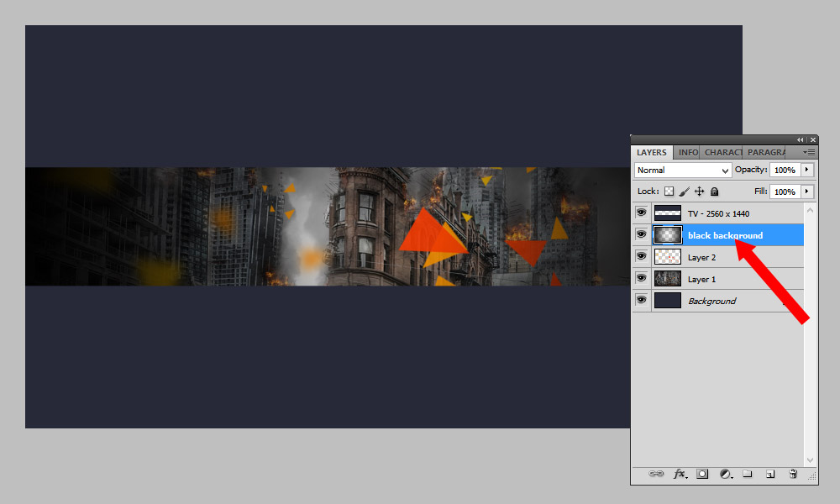840x504 pixels.
Task: Lock image pixels with brush icon
Action: click(x=684, y=192)
